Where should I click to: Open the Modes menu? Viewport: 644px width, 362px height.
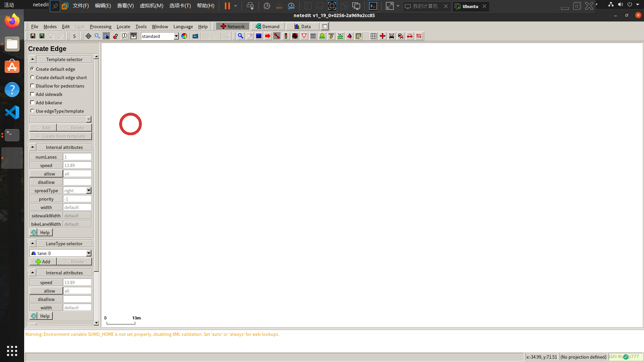[50, 27]
